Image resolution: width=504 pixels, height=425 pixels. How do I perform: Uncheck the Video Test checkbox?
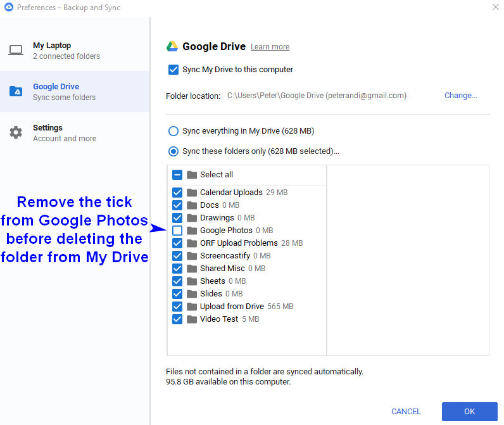pyautogui.click(x=177, y=319)
